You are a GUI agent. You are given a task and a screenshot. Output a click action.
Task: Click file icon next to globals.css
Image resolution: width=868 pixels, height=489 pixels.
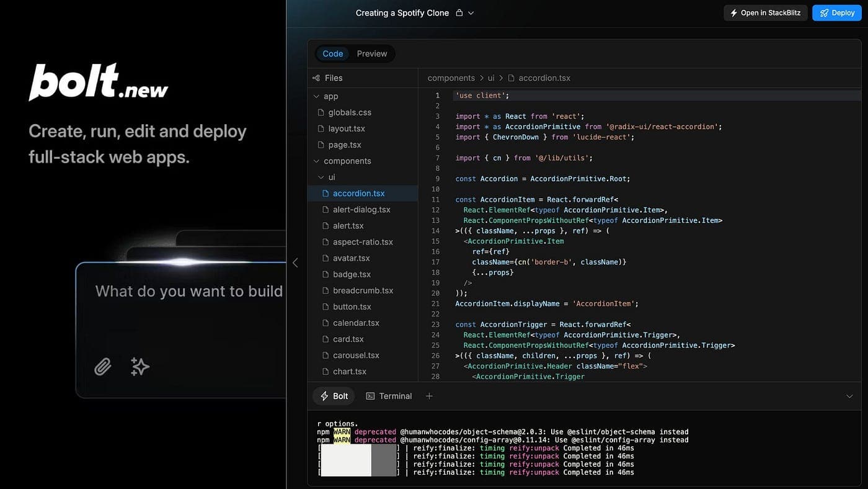pos(321,112)
